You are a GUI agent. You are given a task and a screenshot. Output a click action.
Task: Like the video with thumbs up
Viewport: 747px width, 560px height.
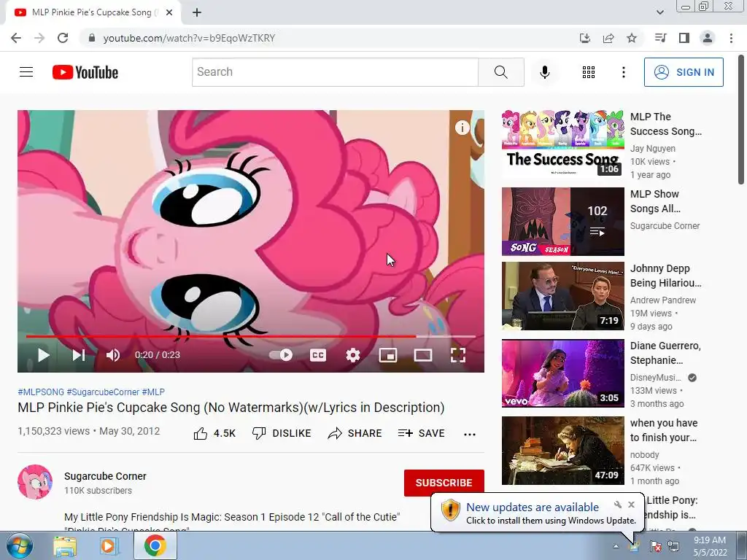[x=214, y=433]
